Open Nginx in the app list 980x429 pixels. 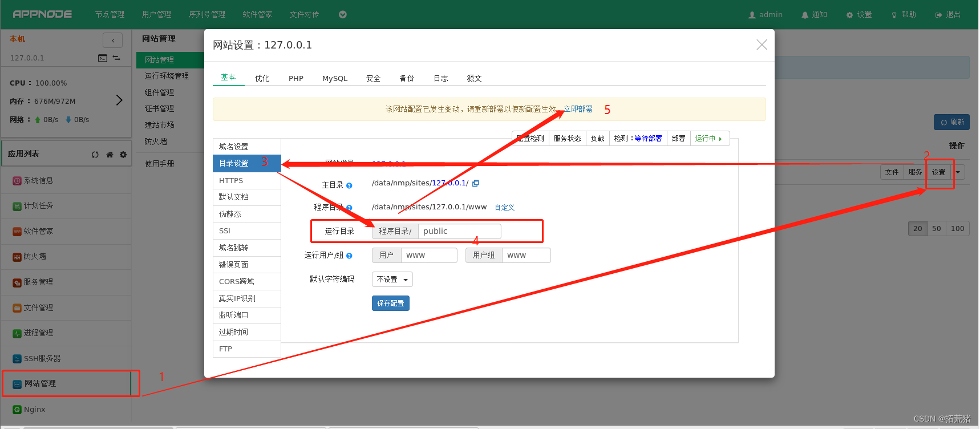click(66, 409)
